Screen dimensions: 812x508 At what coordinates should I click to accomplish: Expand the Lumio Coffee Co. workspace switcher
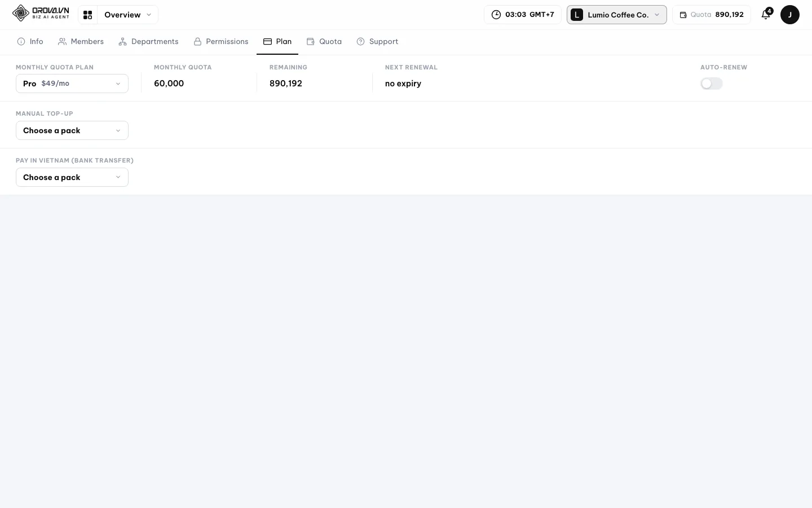coord(616,15)
